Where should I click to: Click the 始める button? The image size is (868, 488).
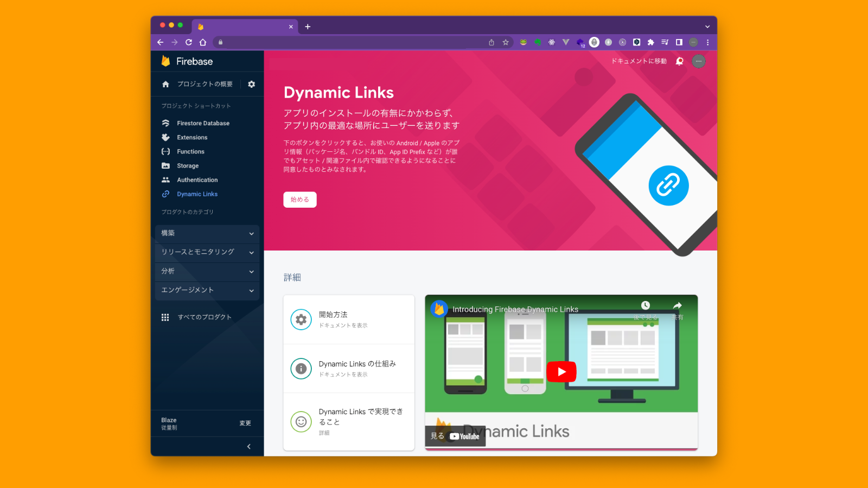[x=300, y=200]
